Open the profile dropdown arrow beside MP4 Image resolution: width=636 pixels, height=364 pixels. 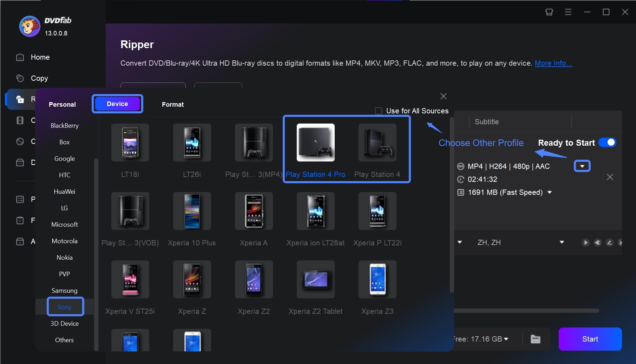pos(582,166)
